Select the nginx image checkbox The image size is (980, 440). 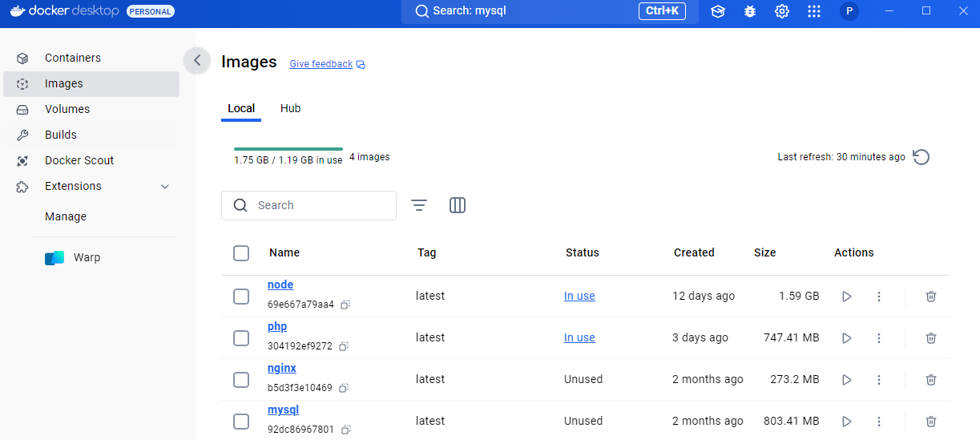[241, 380]
